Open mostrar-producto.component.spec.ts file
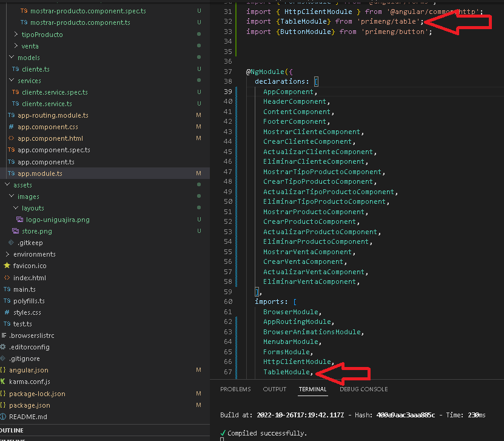 click(88, 11)
